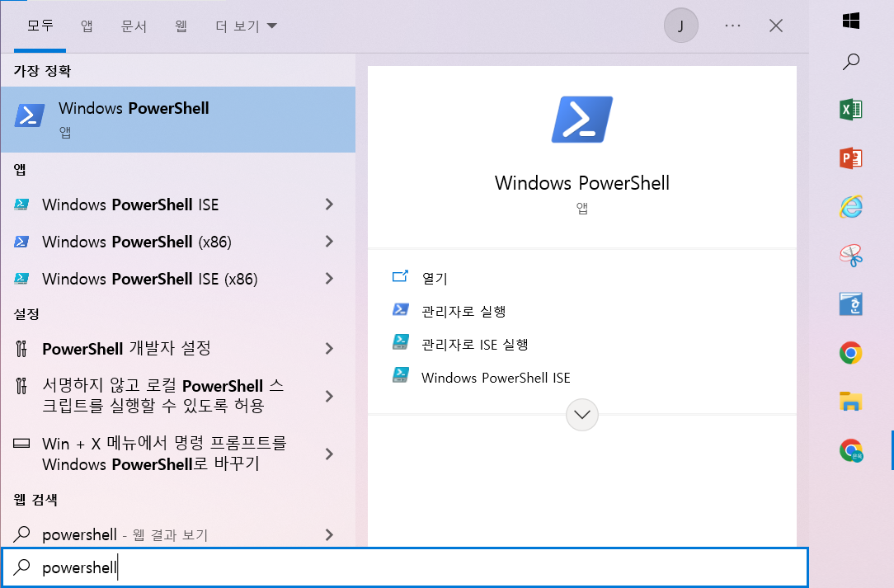
Task: Click the 열기 open icon
Action: [x=400, y=276]
